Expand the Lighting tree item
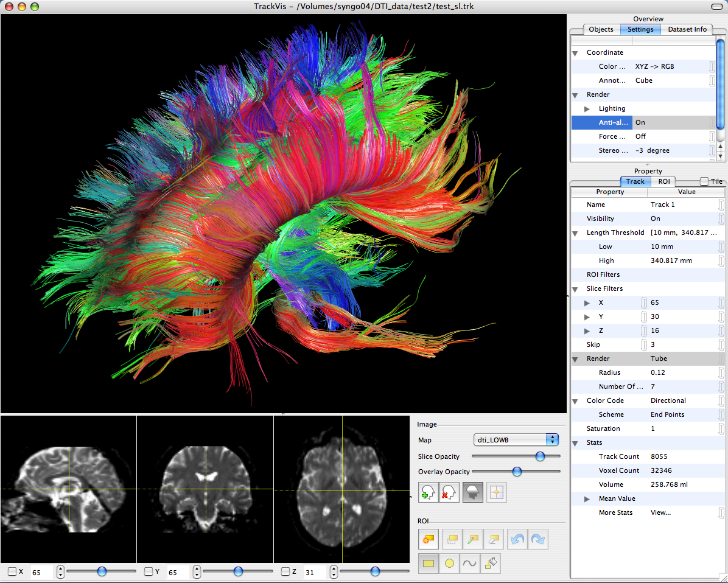 [x=587, y=109]
